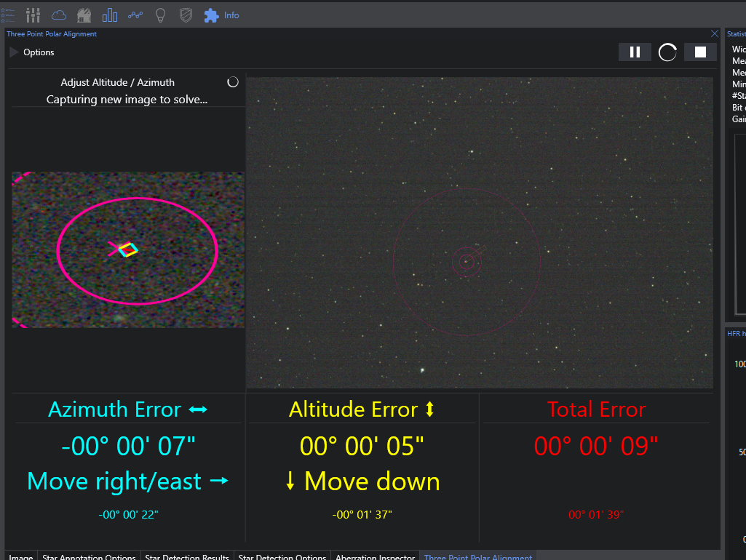The height and width of the screenshot is (560, 746).
Task: Switch to Star Detection Options tab
Action: click(x=282, y=556)
